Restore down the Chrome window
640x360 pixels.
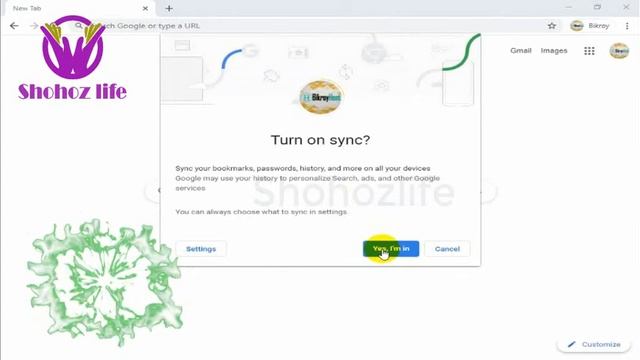click(597, 7)
